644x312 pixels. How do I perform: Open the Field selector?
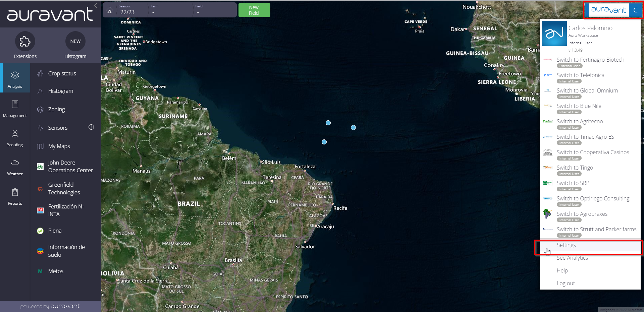tap(215, 10)
